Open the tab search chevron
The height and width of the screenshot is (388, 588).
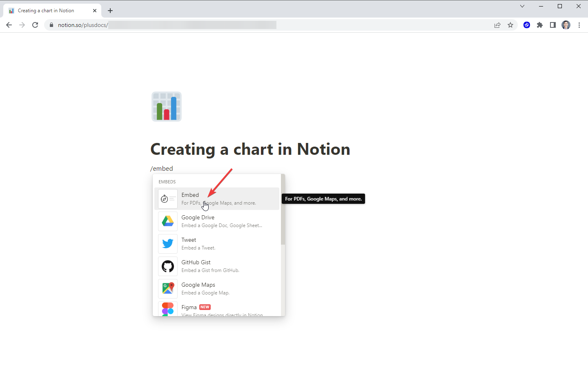522,7
